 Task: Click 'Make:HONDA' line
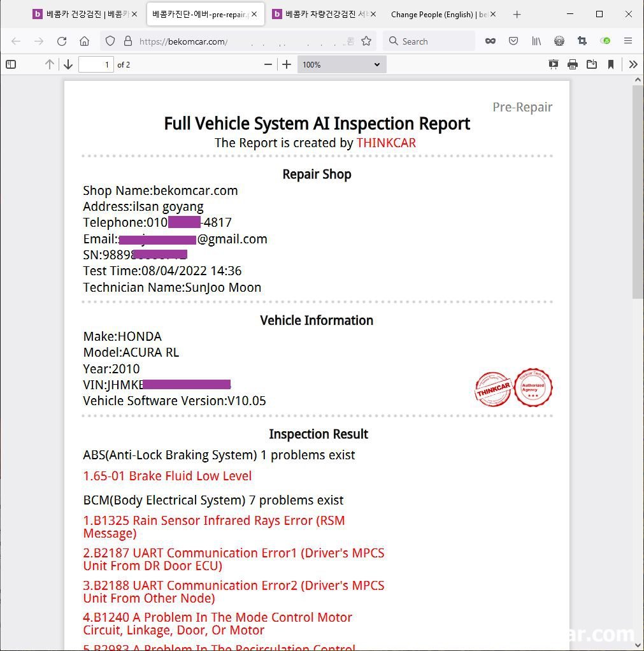click(122, 336)
